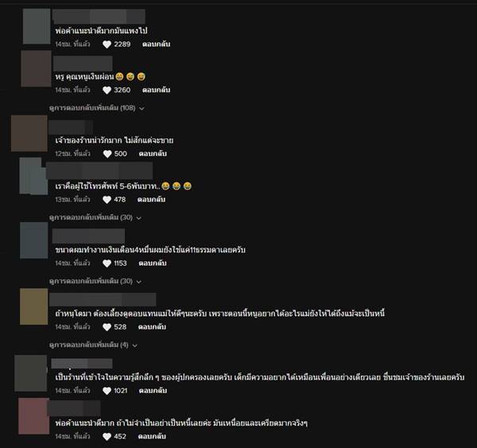477x448 pixels.
Task: Open the first commenter's avatar
Action: [37, 26]
